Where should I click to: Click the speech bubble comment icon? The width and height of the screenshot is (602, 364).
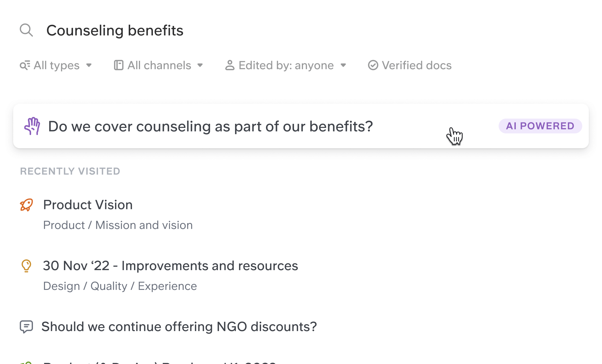(26, 327)
